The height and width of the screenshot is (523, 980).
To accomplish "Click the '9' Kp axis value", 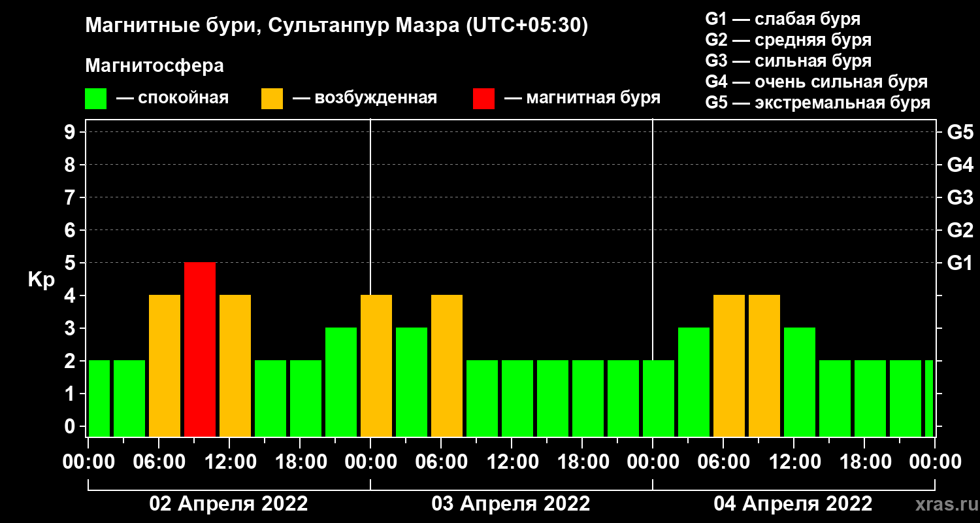I will (71, 132).
